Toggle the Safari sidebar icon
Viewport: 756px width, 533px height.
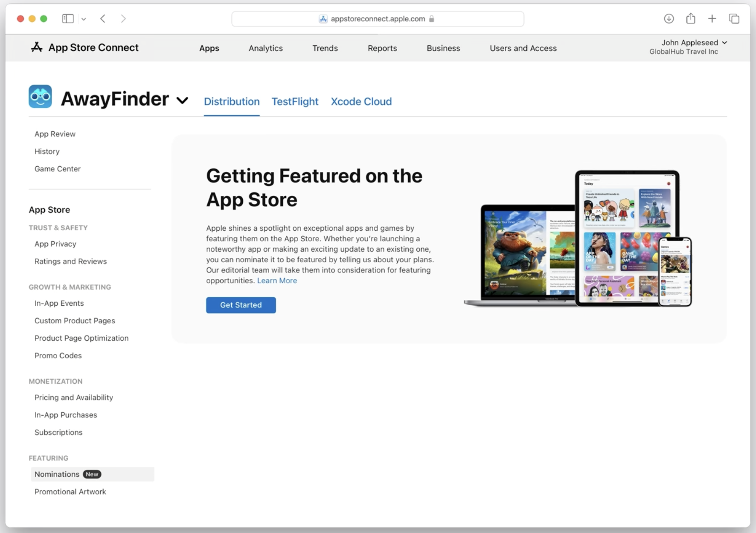pos(68,19)
